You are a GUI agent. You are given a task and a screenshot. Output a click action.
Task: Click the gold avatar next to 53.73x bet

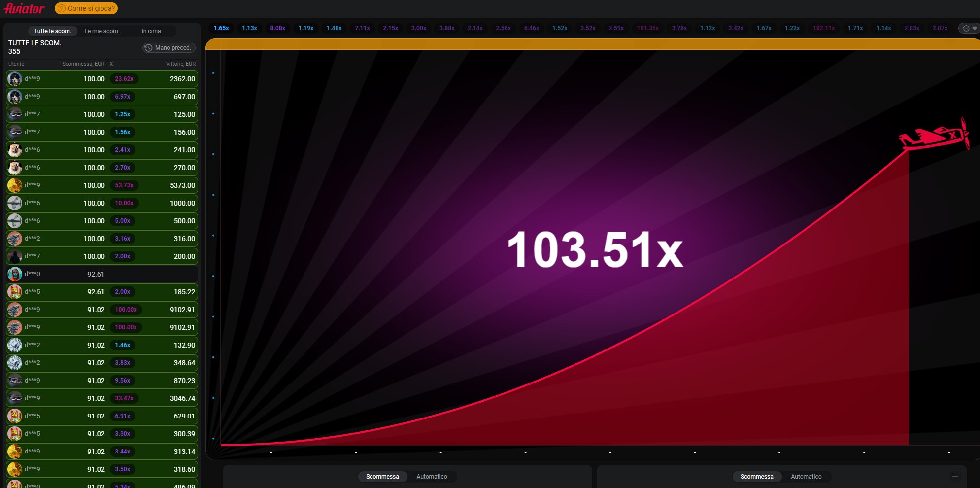pyautogui.click(x=15, y=185)
